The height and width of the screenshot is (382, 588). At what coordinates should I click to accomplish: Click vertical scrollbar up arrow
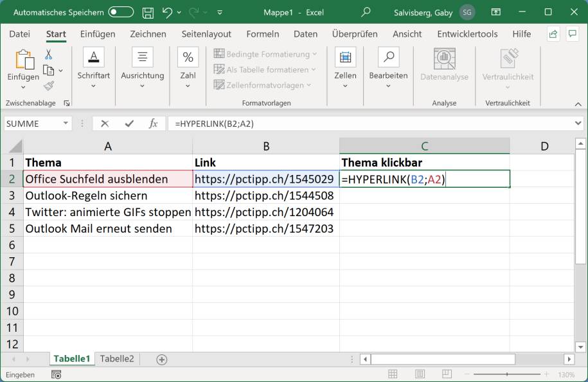pos(580,143)
